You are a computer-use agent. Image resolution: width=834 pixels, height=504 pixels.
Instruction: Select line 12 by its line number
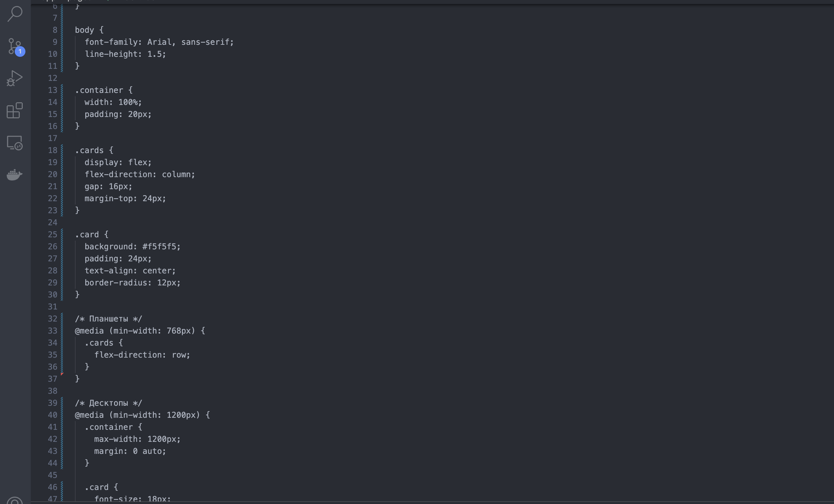tap(53, 78)
